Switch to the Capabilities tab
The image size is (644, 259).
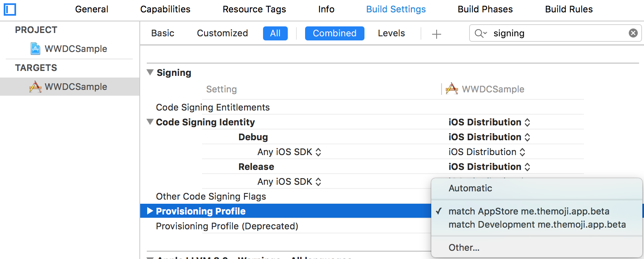165,9
